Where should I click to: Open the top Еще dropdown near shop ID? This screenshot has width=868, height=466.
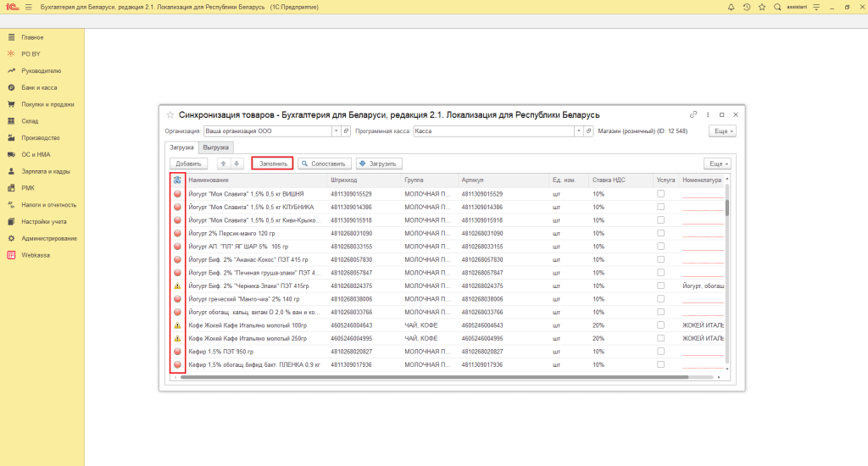[723, 131]
